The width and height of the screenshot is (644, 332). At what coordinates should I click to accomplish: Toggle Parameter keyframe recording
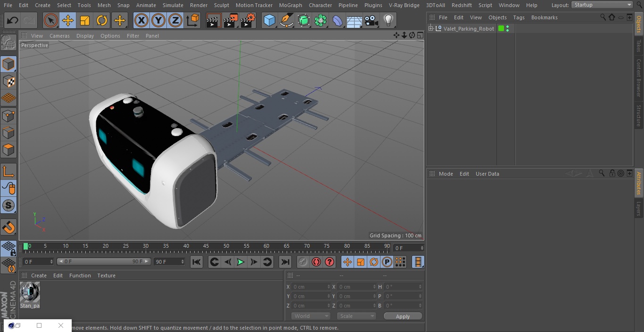(387, 262)
